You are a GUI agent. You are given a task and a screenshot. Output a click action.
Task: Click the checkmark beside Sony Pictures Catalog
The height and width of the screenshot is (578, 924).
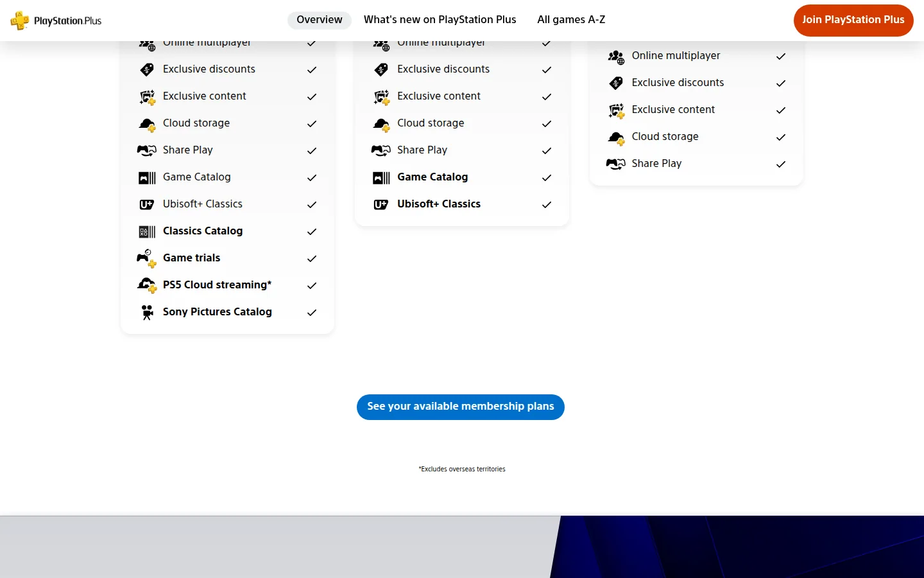click(312, 313)
